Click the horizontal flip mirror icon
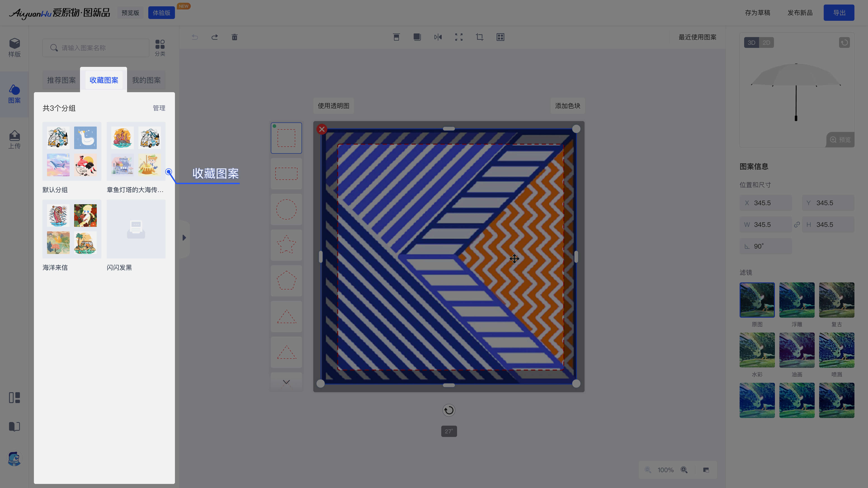 pos(438,37)
